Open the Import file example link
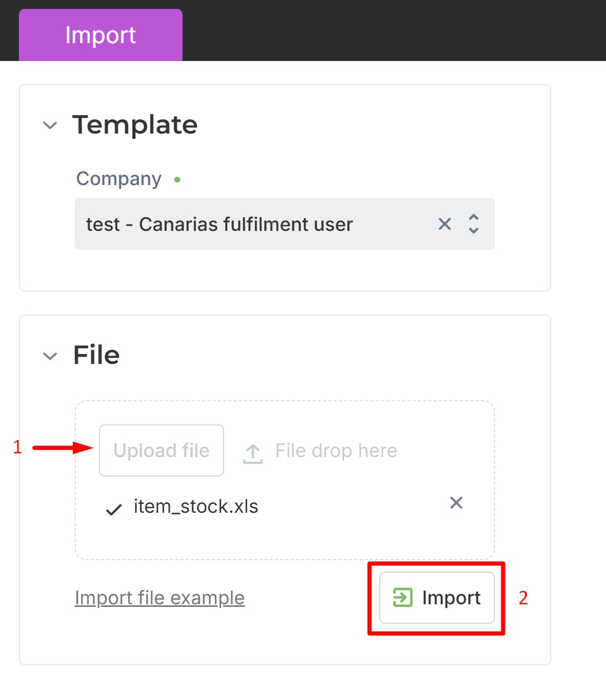Screen dimensions: 606x700 coord(160,597)
